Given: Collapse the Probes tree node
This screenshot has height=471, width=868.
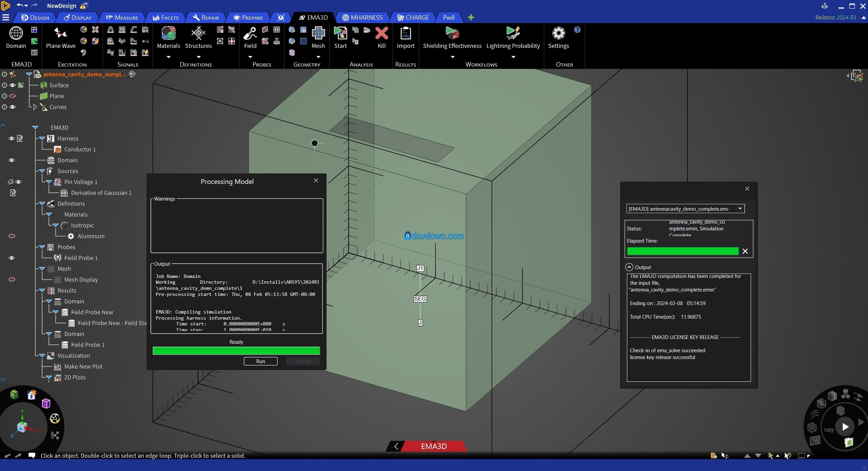Looking at the screenshot, I should point(42,247).
